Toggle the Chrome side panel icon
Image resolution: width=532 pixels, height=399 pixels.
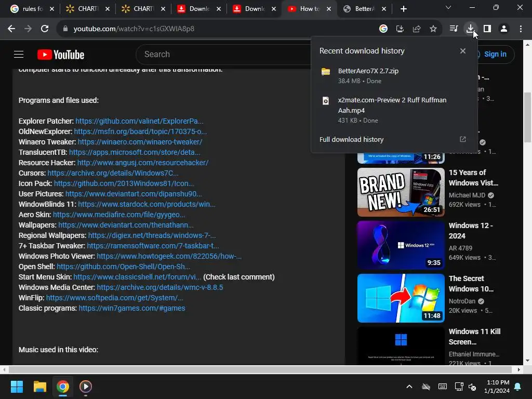pyautogui.click(x=487, y=29)
